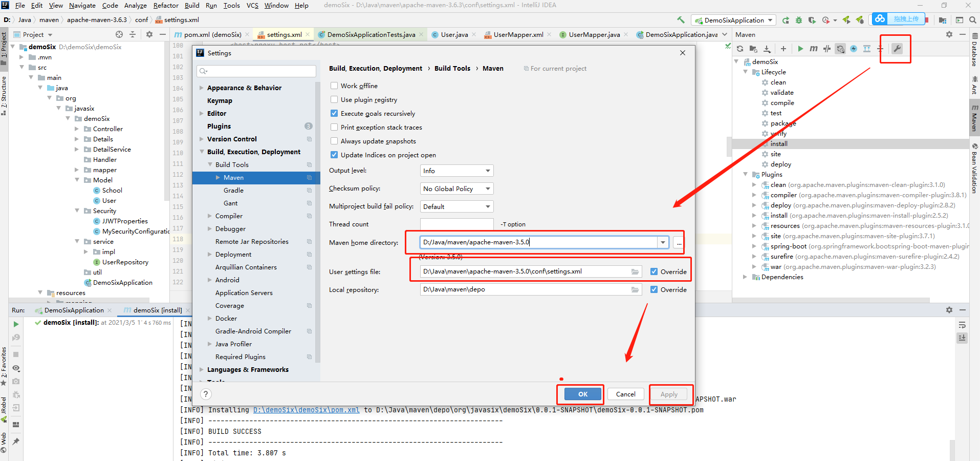Image resolution: width=980 pixels, height=461 pixels.
Task: Click browse folder icon for Local repository
Action: [x=635, y=289]
